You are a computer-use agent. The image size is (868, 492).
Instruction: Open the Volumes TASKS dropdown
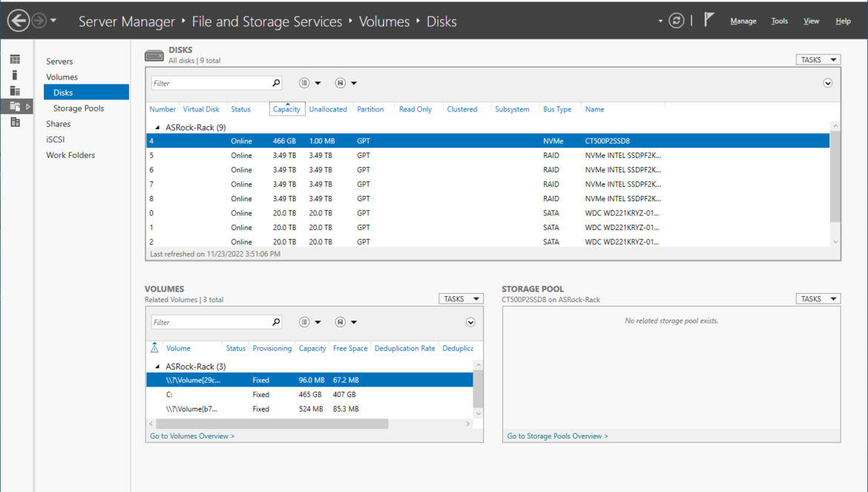461,299
